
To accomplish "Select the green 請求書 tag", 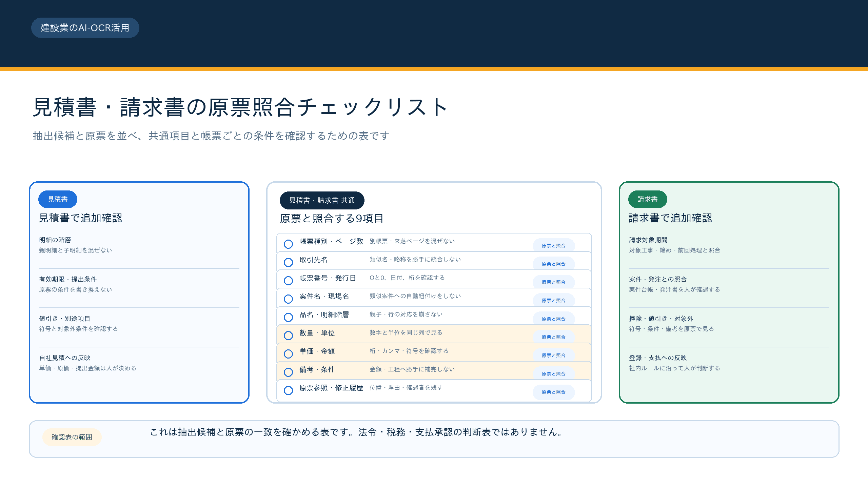I will point(648,199).
